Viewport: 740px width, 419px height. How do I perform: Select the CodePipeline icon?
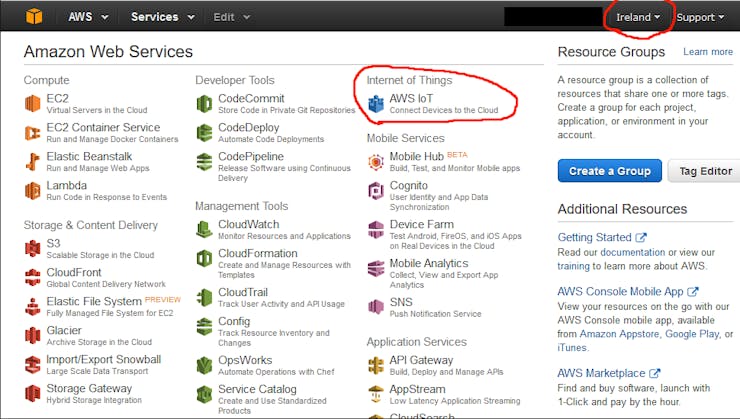(204, 162)
